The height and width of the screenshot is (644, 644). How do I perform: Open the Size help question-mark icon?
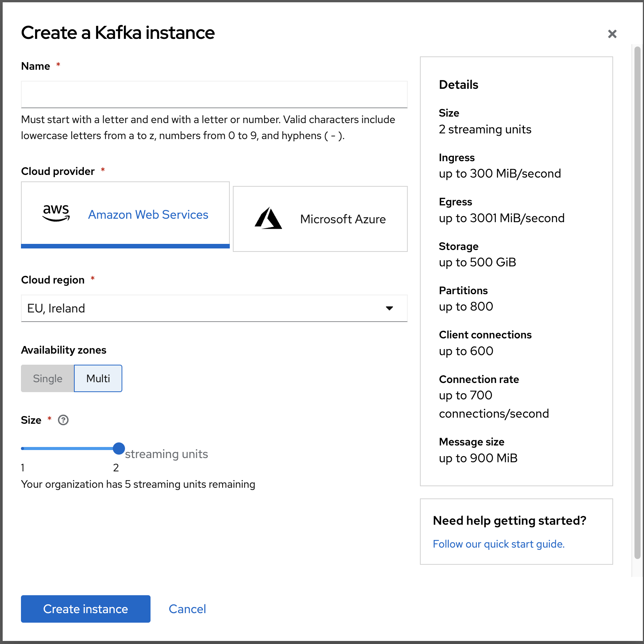coord(63,420)
